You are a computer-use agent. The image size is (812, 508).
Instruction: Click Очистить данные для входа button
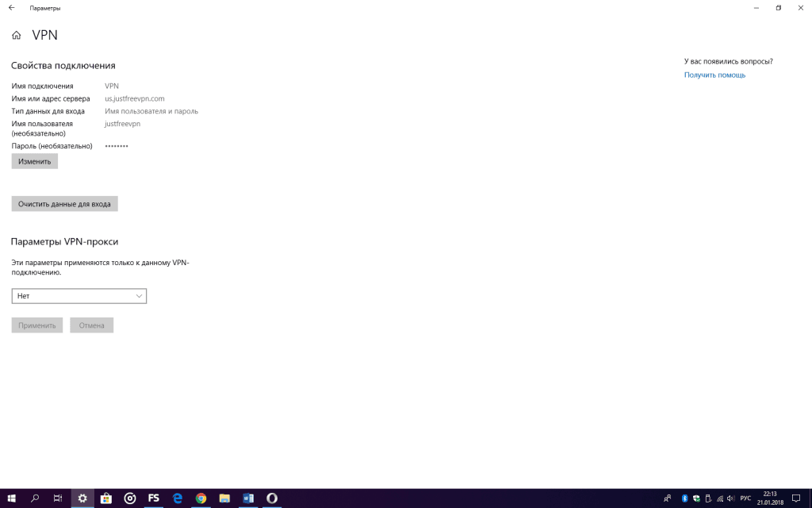click(65, 204)
